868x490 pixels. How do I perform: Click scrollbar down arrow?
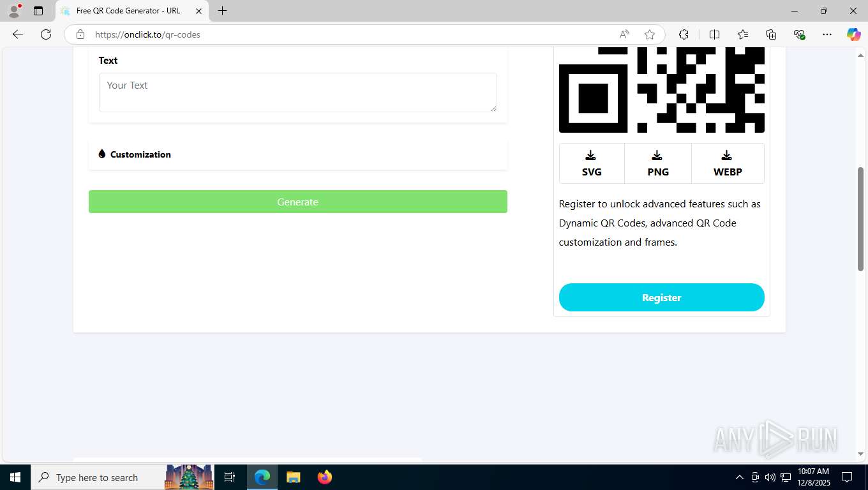(x=860, y=454)
